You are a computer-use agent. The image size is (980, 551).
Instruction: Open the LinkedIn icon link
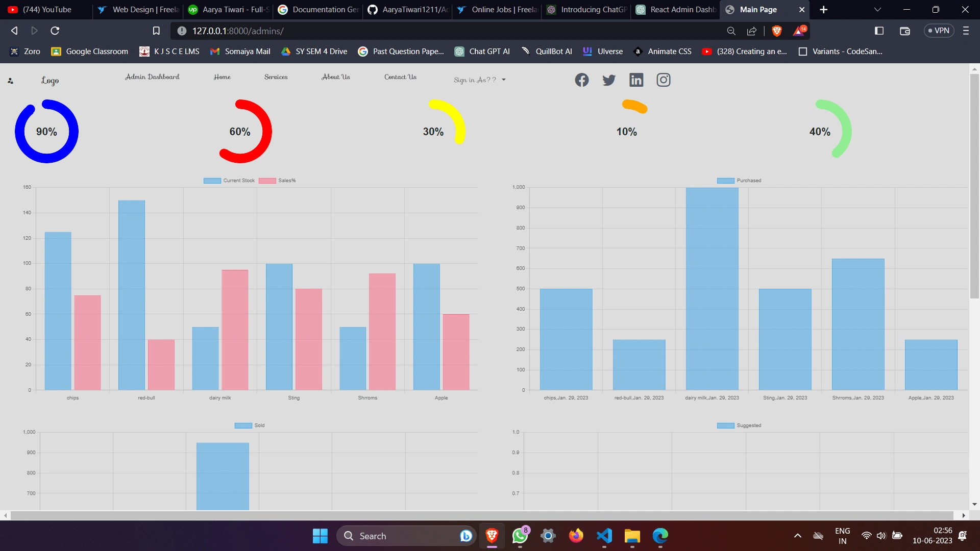636,80
